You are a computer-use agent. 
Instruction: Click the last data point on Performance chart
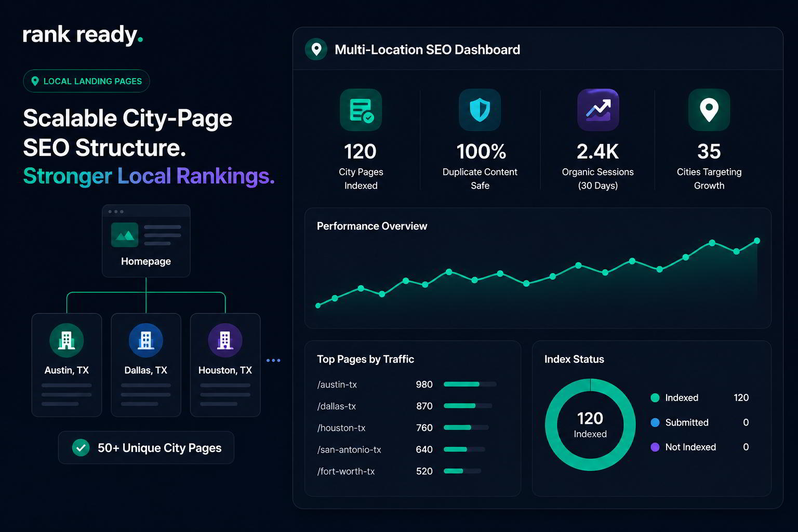pyautogui.click(x=757, y=241)
